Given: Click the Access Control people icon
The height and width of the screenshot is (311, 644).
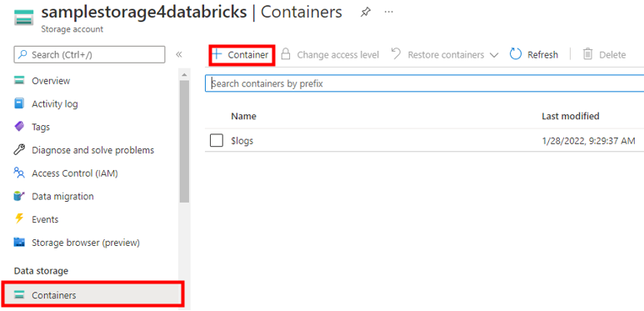Looking at the screenshot, I should pos(19,173).
